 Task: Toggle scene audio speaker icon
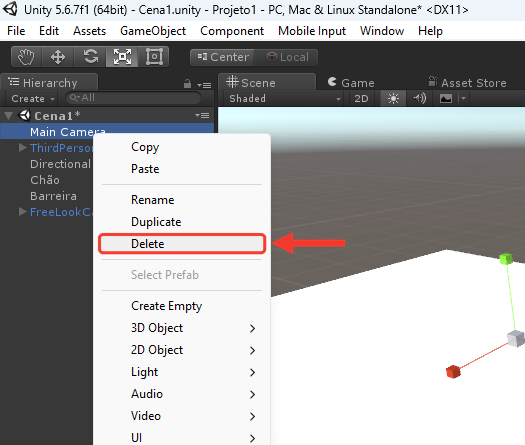tap(419, 98)
